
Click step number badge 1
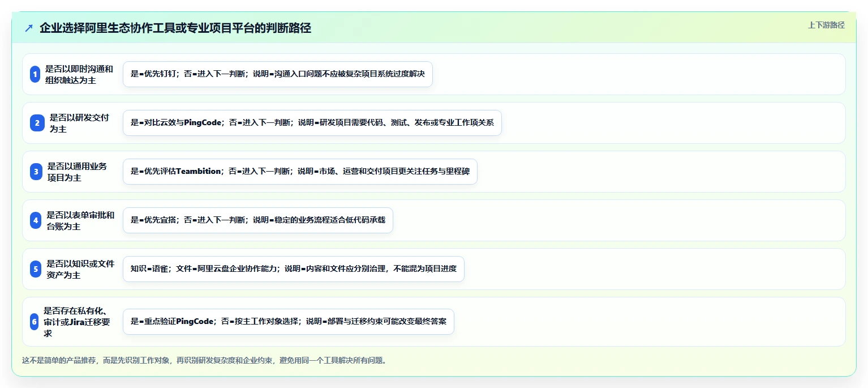pyautogui.click(x=35, y=74)
